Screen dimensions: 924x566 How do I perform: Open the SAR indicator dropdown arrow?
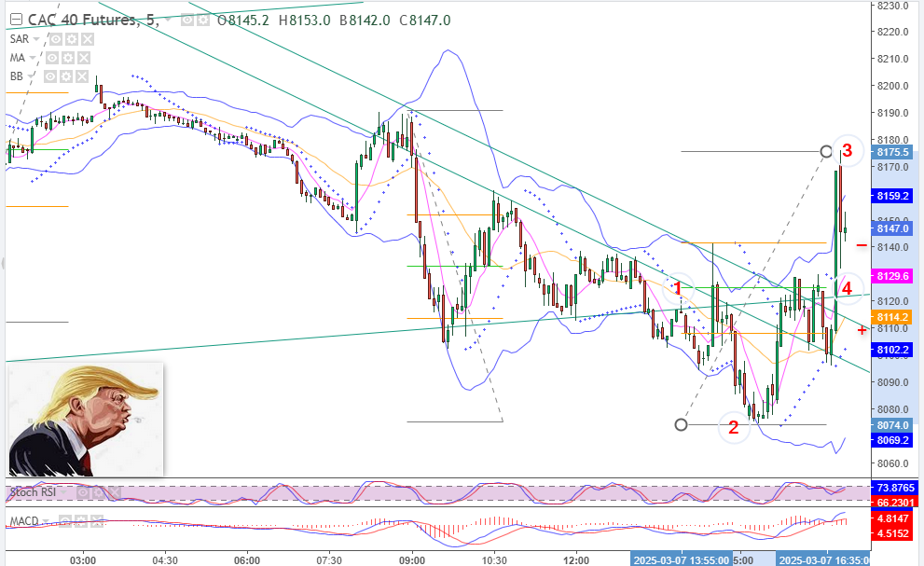pyautogui.click(x=36, y=39)
